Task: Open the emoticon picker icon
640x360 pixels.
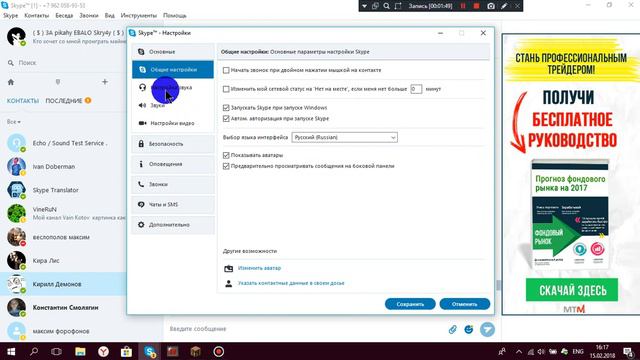Action: [x=469, y=329]
